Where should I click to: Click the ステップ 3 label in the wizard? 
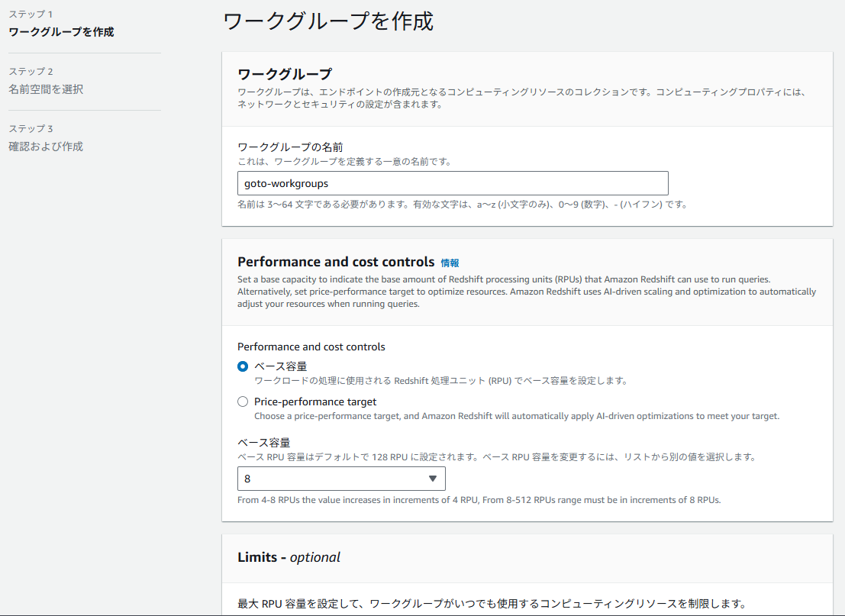[31, 129]
